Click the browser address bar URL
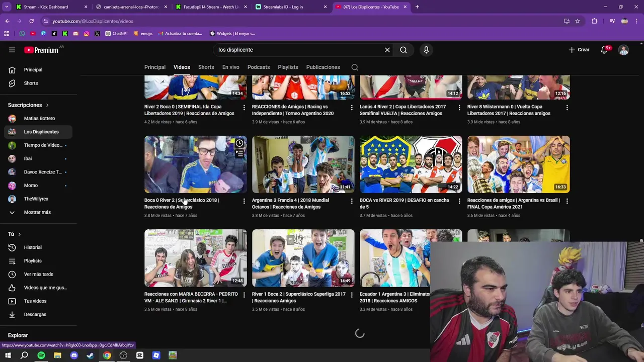Viewport: 644px width, 362px height. coord(93,21)
